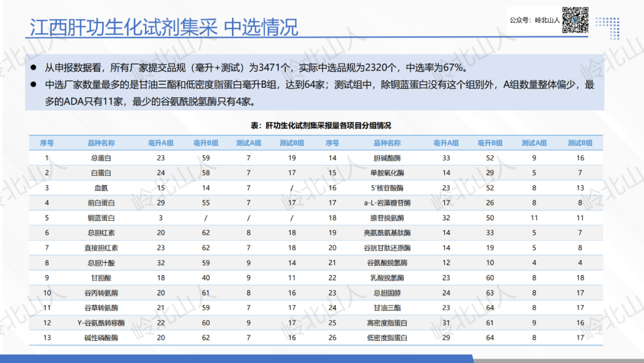Click the cell 腺苷脱氨酶
Screen dimensions: 644x363
coord(387,218)
